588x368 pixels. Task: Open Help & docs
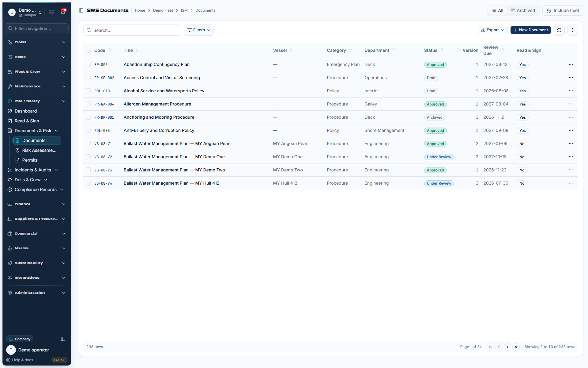[20, 360]
